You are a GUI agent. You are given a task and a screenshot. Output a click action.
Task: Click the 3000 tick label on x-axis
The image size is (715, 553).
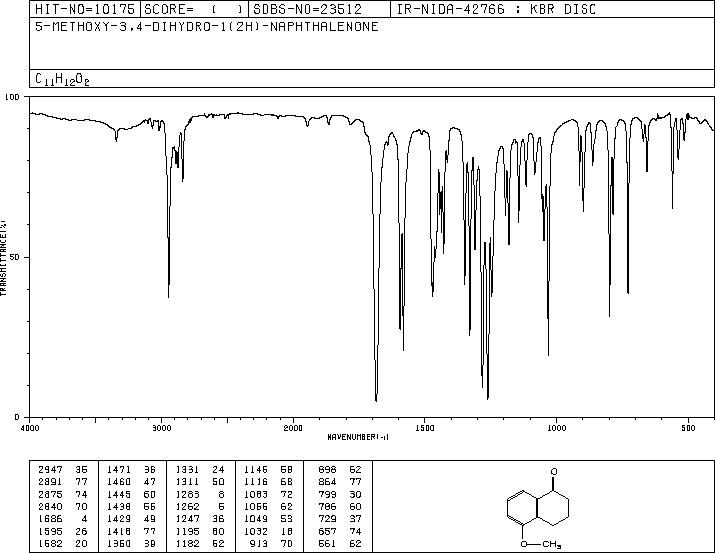point(161,428)
